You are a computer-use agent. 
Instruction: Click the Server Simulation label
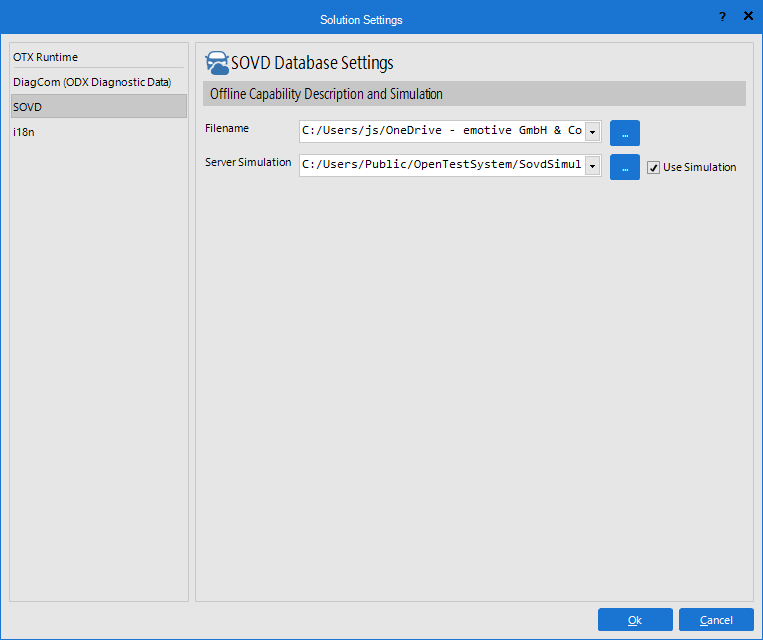[248, 163]
